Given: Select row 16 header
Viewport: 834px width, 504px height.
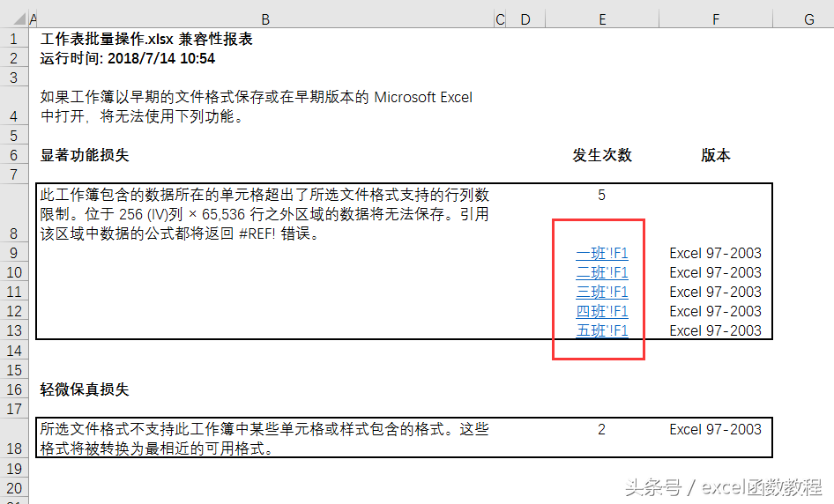Looking at the screenshot, I should pyautogui.click(x=14, y=389).
